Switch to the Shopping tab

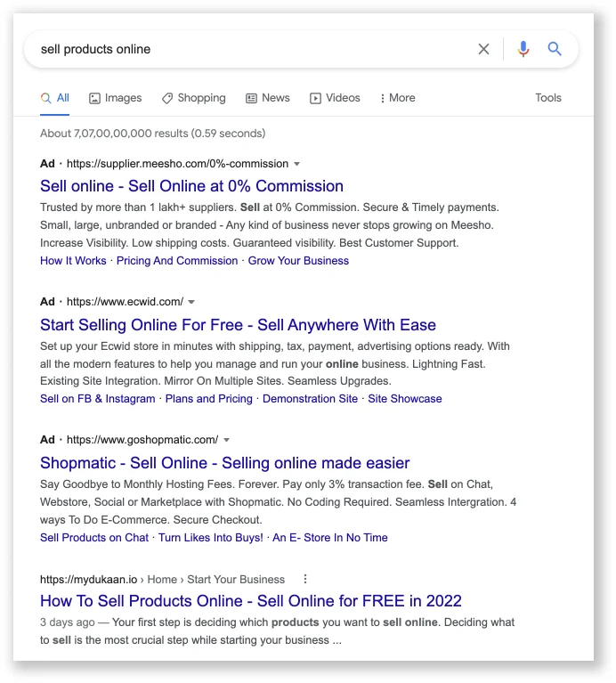[193, 98]
